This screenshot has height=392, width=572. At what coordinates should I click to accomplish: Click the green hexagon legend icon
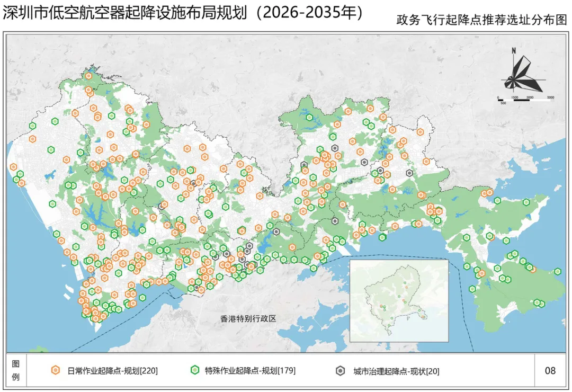click(x=195, y=370)
